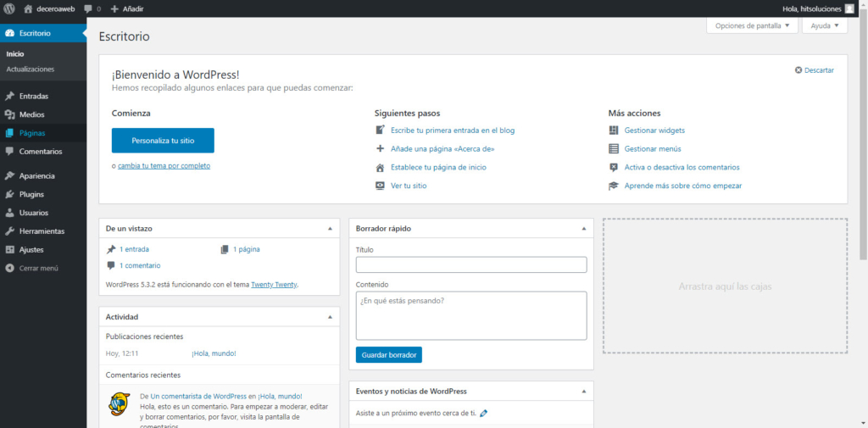868x428 pixels.
Task: Click the Guardar borrador button
Action: 388,354
